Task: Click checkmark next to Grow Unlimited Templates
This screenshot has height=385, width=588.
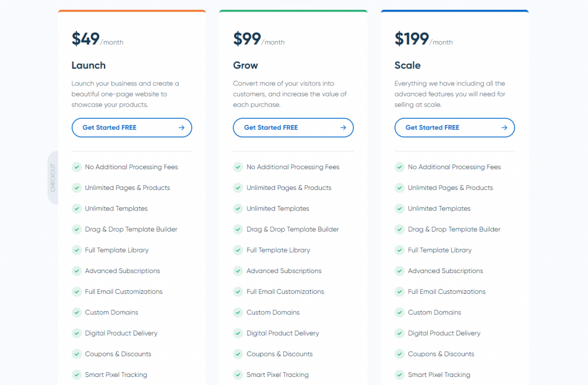Action: coord(238,208)
